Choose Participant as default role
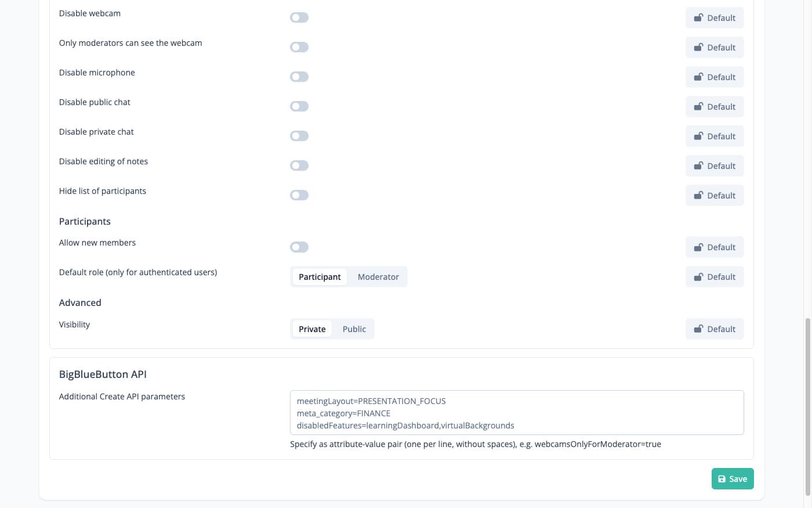812x508 pixels. coord(320,277)
